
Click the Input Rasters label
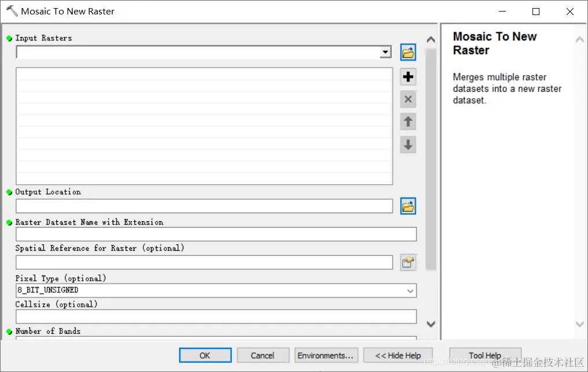click(x=43, y=38)
